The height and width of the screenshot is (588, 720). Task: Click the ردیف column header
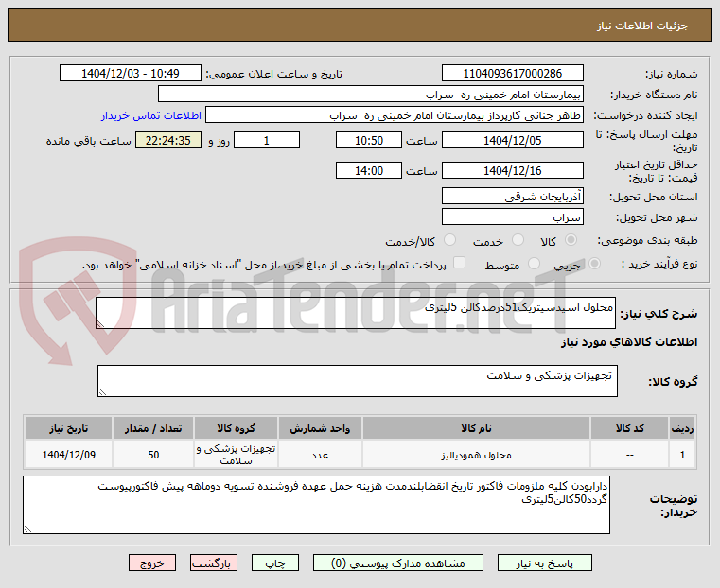click(682, 428)
